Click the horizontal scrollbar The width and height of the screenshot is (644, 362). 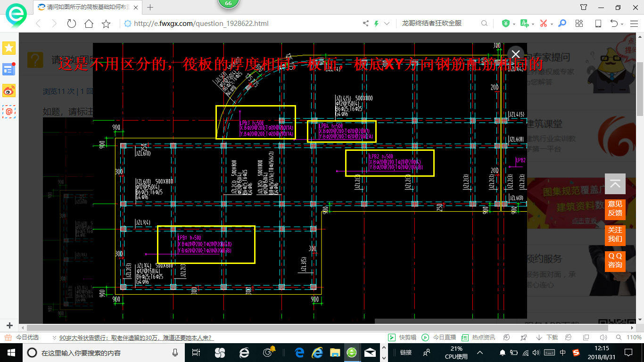(318, 327)
